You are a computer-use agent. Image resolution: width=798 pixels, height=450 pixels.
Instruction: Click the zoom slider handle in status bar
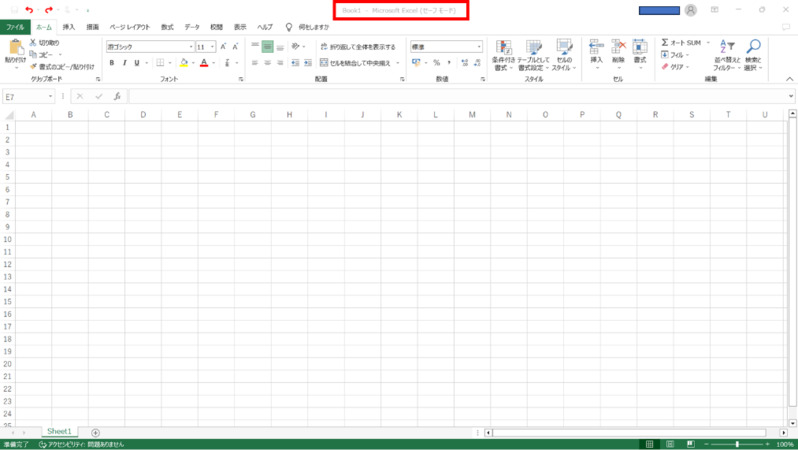[x=737, y=444]
